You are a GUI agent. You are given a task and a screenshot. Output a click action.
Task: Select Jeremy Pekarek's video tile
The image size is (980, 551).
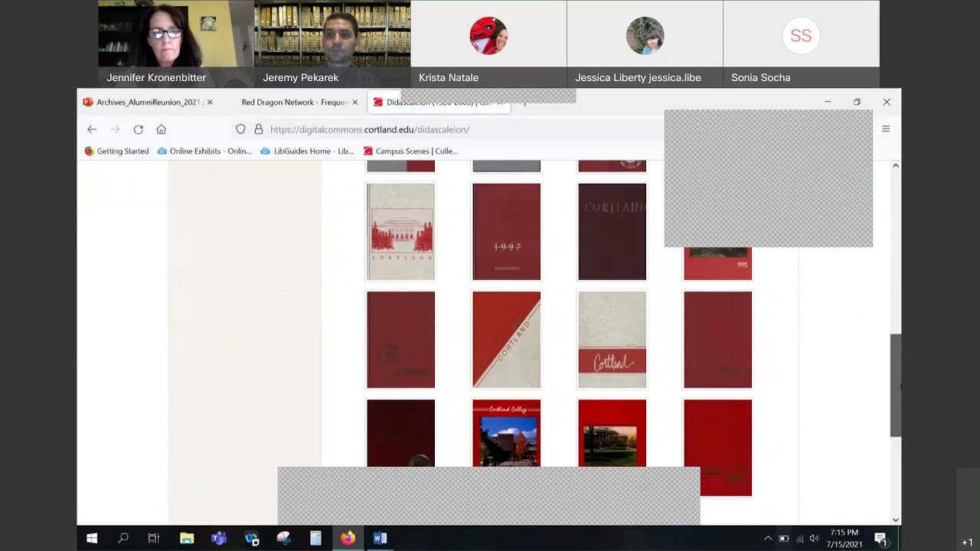tap(332, 44)
